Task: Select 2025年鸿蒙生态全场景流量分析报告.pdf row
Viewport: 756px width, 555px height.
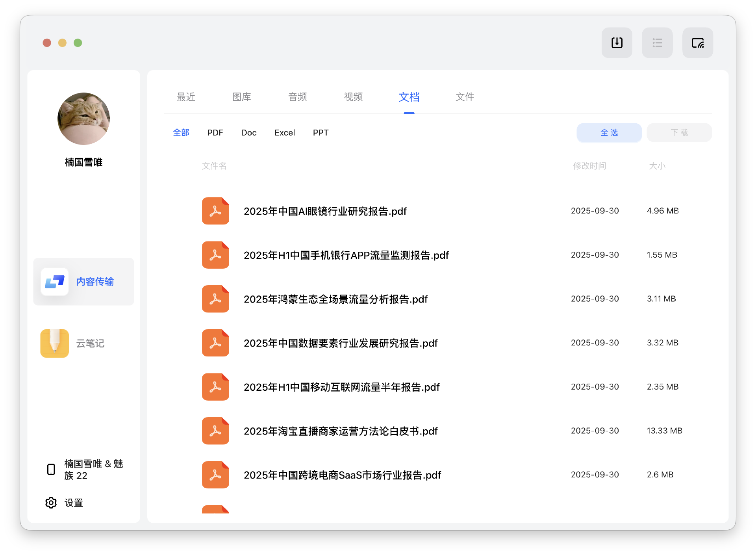Action: pyautogui.click(x=335, y=299)
